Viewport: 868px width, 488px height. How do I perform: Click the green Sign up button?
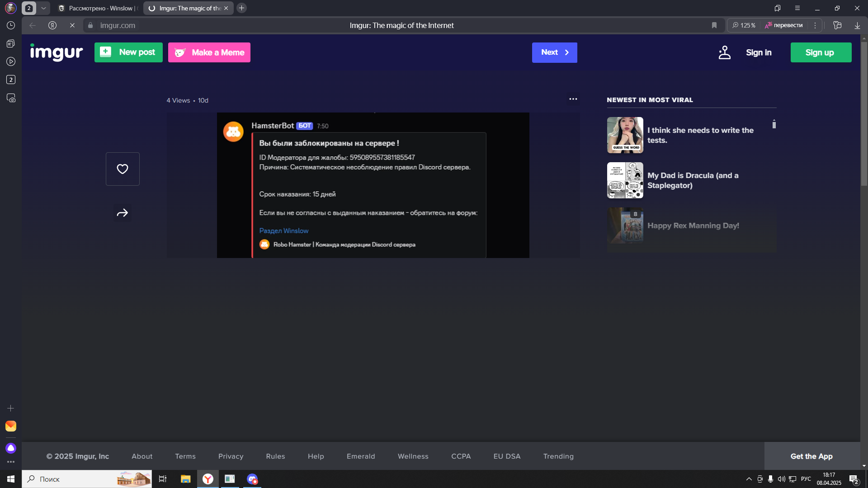pyautogui.click(x=821, y=52)
